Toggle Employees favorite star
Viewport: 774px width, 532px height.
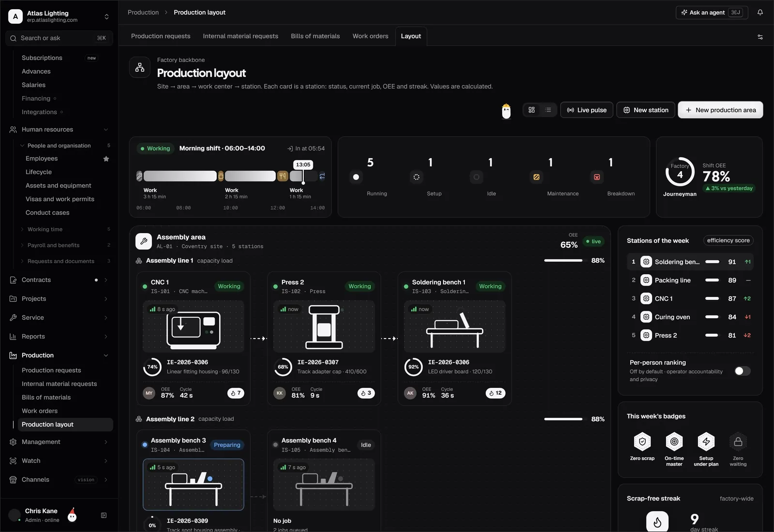click(106, 159)
